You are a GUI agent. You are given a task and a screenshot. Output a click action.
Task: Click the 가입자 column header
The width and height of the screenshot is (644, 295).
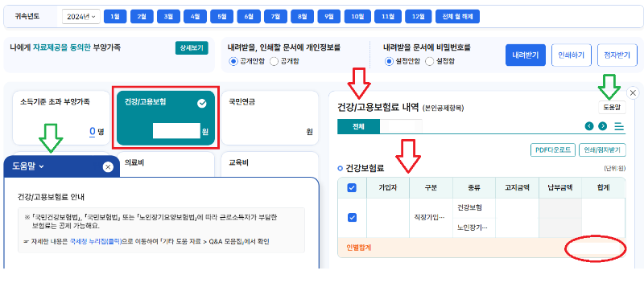point(388,188)
